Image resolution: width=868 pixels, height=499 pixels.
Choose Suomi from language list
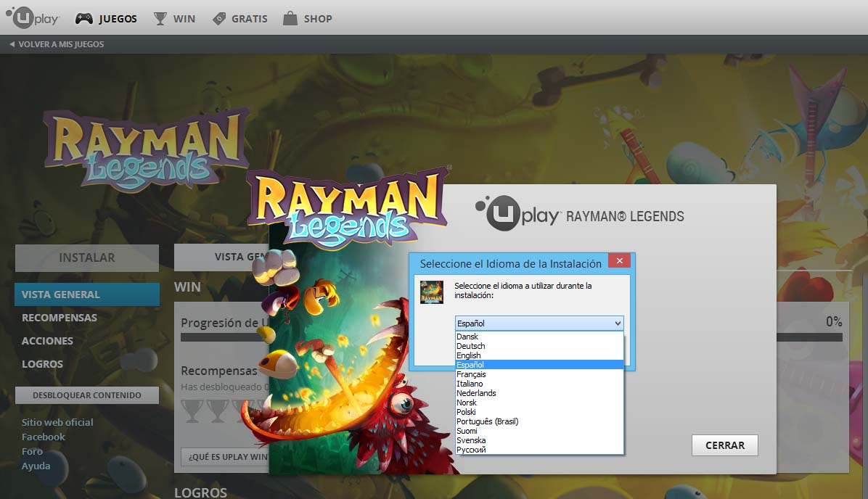[539, 430]
